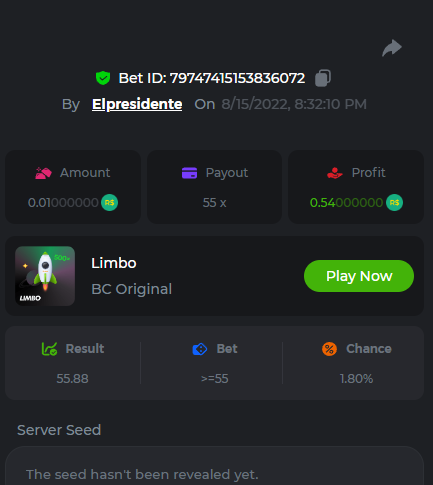433x485 pixels.
Task: Open the Limbo game thumbnail
Action: tap(45, 276)
